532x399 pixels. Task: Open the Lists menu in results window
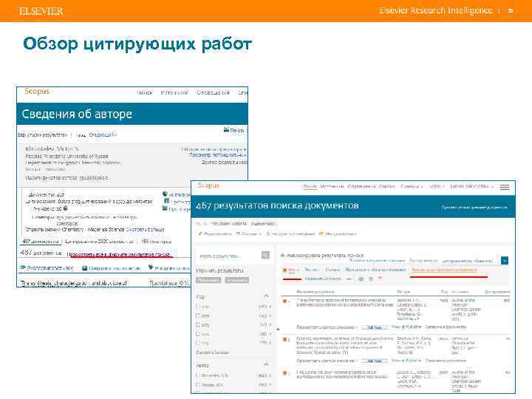[x=387, y=186]
